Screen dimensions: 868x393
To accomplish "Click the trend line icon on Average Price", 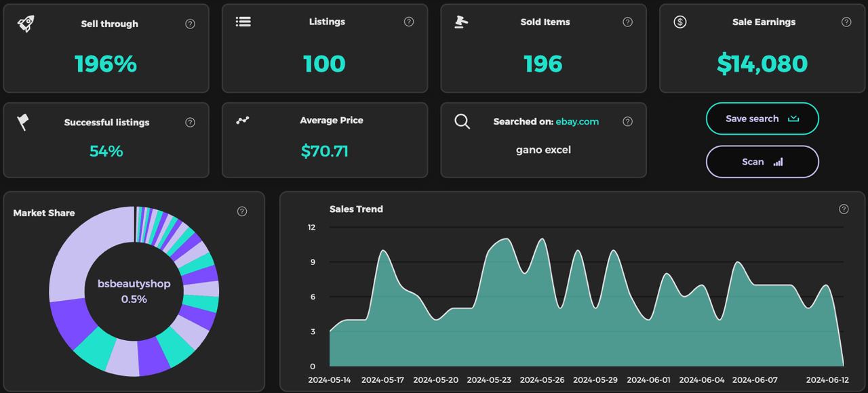I will 243,120.
